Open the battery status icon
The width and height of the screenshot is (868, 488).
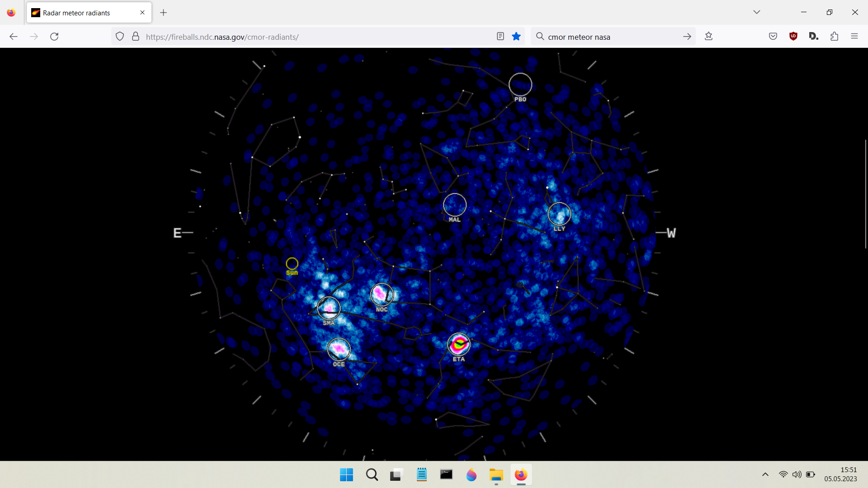pos(811,474)
